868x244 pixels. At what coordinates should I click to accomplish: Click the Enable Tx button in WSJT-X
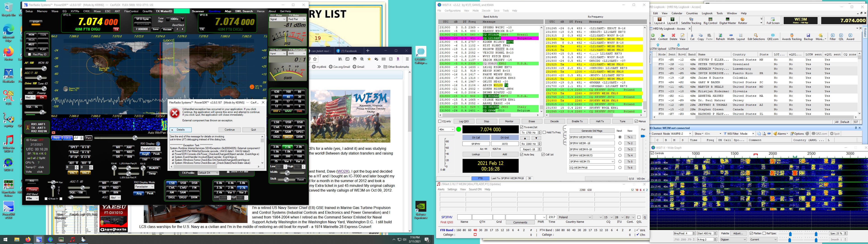click(577, 121)
